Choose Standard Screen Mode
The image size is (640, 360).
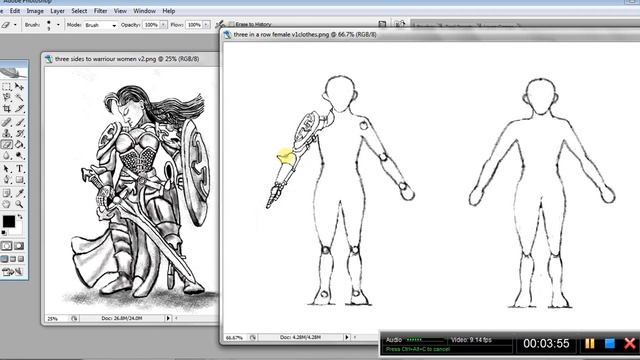tap(4, 259)
